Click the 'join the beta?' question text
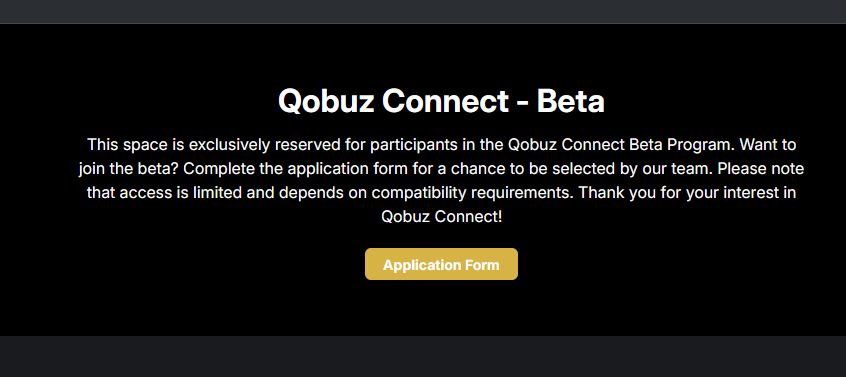This screenshot has width=846, height=377. tap(128, 169)
